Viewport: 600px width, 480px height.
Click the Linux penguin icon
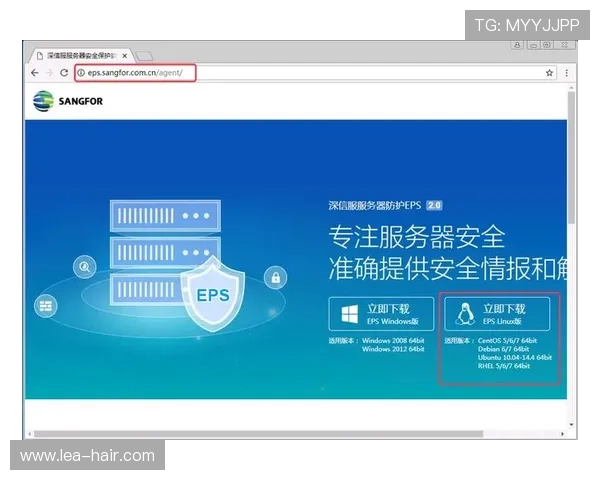click(x=465, y=313)
